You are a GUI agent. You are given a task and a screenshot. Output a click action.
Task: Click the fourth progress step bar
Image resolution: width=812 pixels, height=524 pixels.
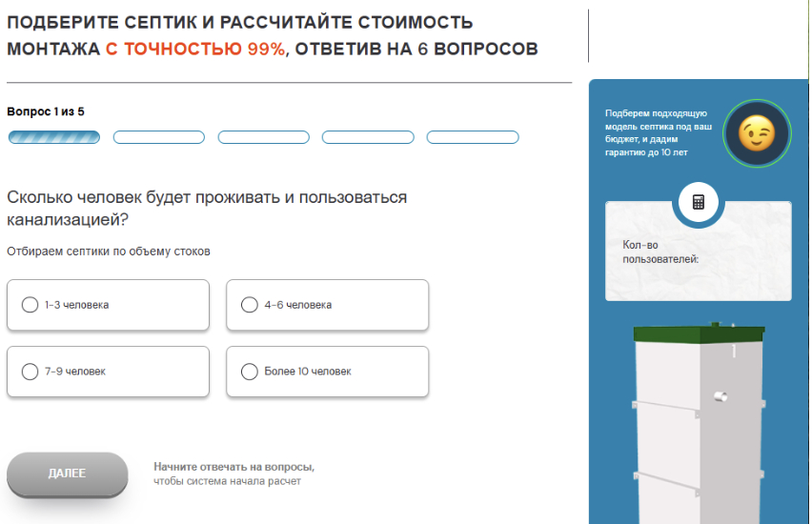pos(368,137)
